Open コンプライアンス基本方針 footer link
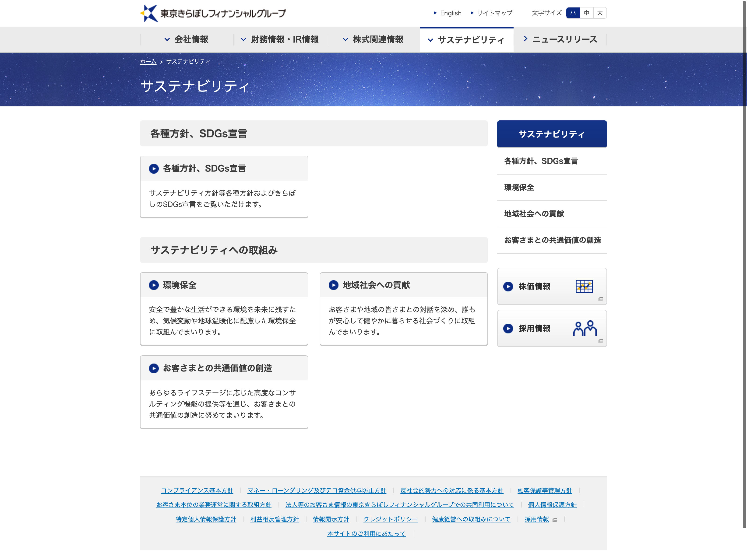 pyautogui.click(x=197, y=490)
